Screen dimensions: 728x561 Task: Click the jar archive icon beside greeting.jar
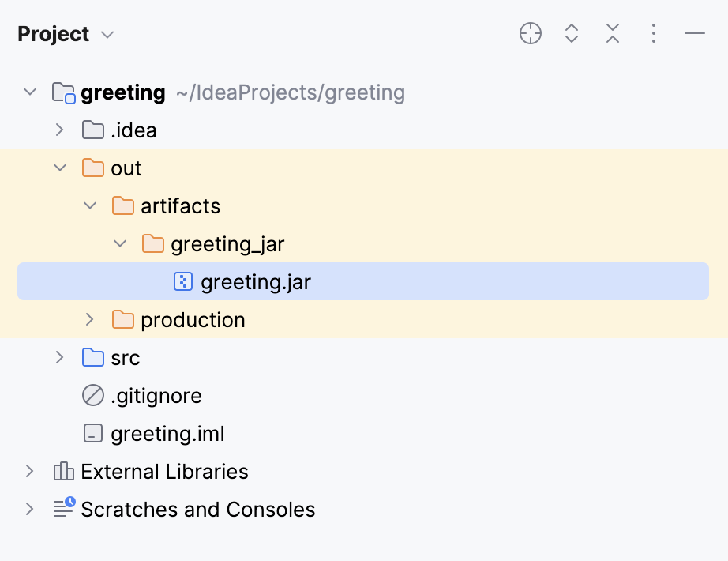182,281
